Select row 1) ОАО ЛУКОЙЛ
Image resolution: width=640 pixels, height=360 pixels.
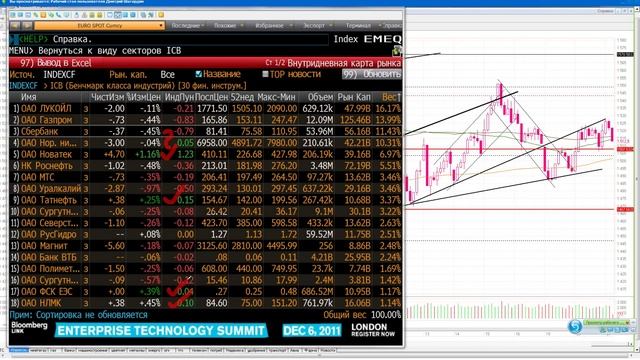click(205, 109)
